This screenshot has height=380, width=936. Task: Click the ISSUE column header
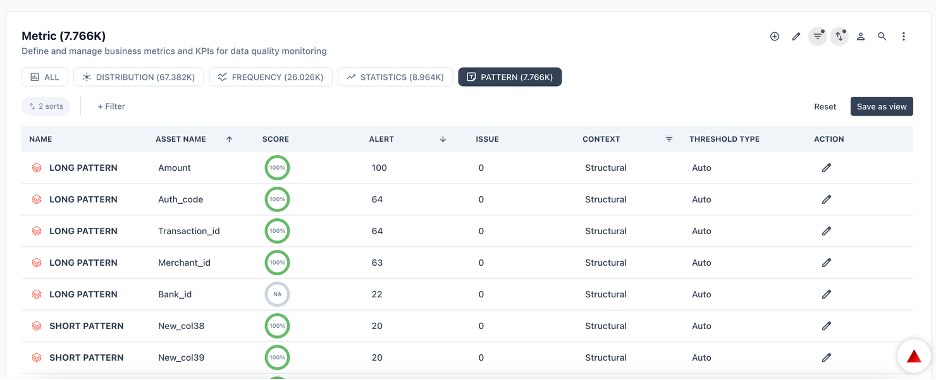pos(487,139)
